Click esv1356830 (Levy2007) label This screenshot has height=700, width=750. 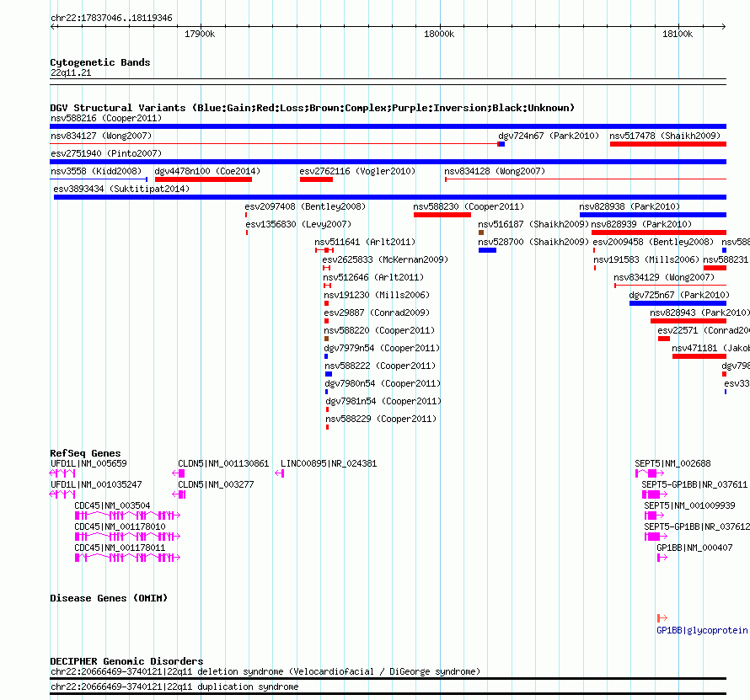tap(298, 224)
